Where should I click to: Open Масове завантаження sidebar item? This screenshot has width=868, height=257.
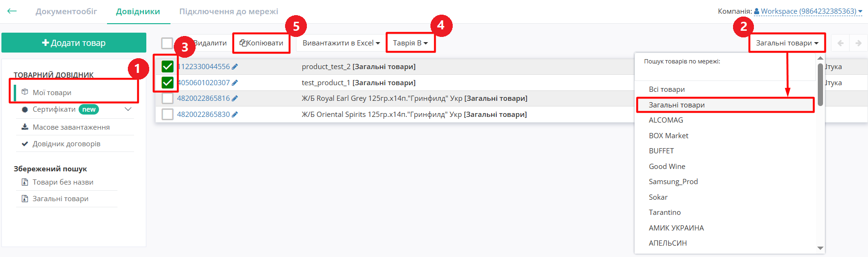(x=71, y=127)
